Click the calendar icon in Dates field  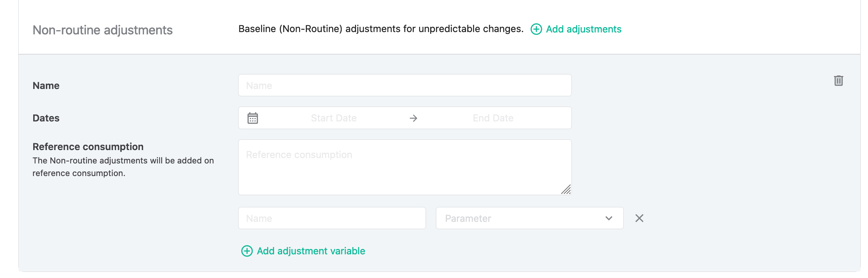[x=253, y=118]
